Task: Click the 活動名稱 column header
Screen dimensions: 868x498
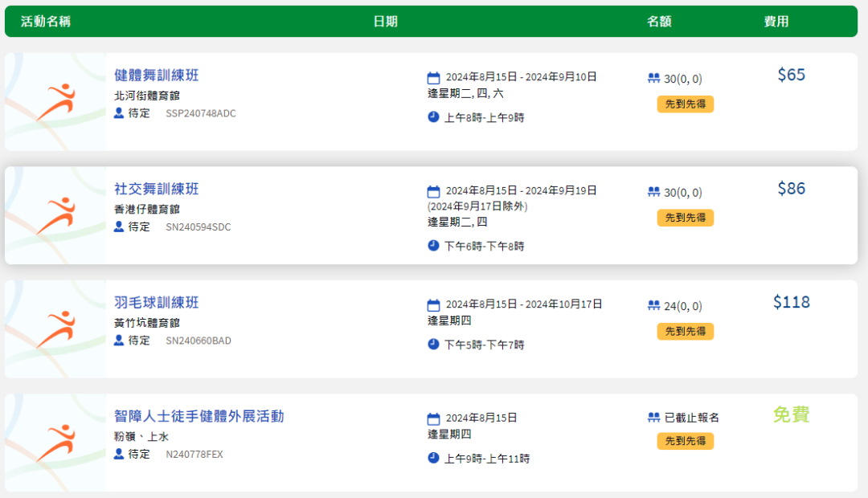Action: pyautogui.click(x=46, y=22)
